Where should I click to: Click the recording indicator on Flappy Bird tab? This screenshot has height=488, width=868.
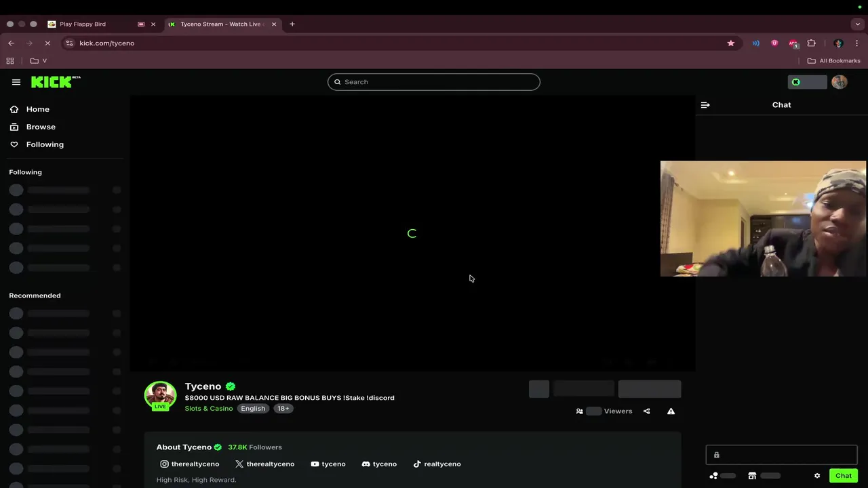(x=141, y=24)
